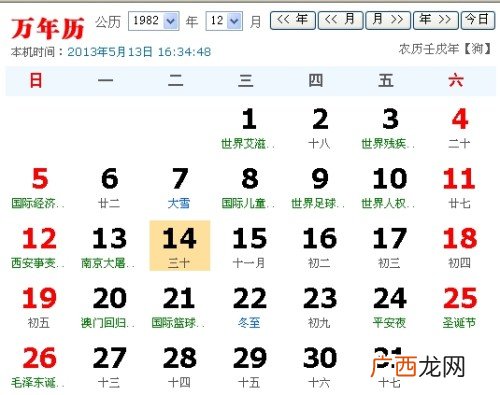
Task: Select date 8 国际儿童
Action: point(249,188)
